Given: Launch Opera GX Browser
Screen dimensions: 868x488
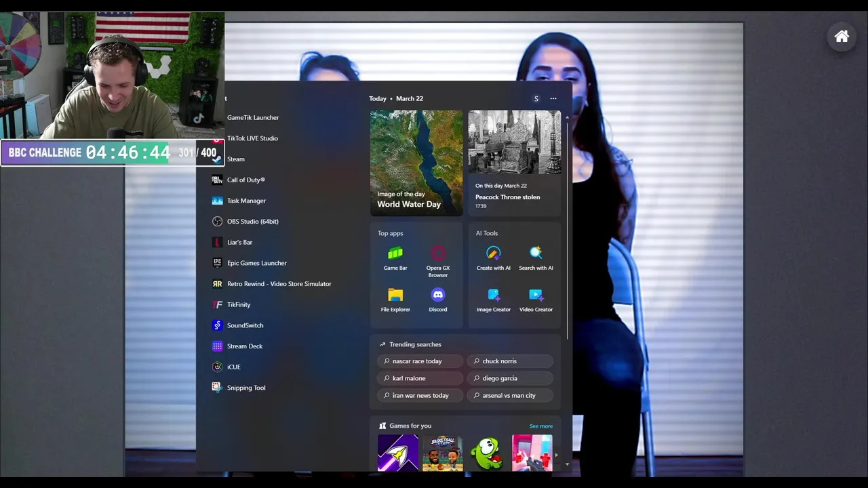Looking at the screenshot, I should tap(438, 262).
